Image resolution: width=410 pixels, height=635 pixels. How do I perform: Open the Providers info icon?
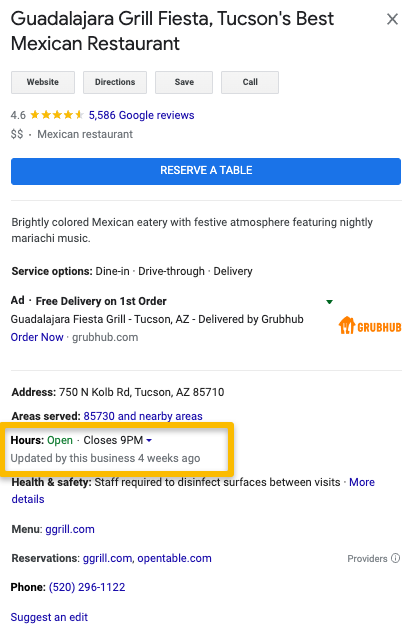point(395,558)
